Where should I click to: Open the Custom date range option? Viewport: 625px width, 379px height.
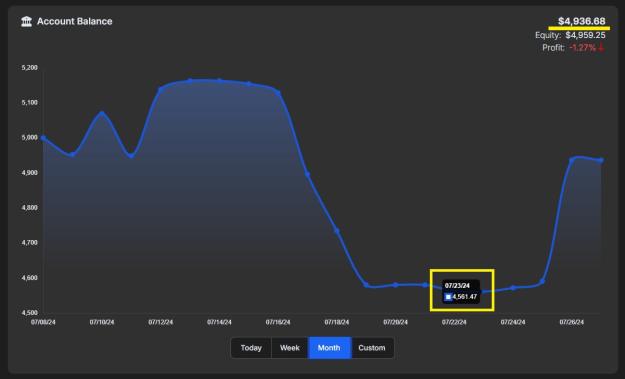372,348
